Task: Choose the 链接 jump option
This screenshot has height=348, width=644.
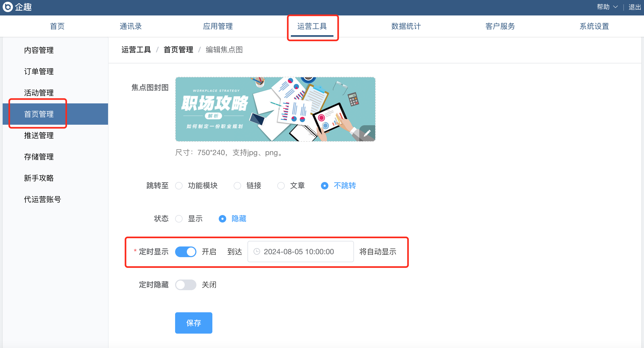Action: click(x=237, y=186)
